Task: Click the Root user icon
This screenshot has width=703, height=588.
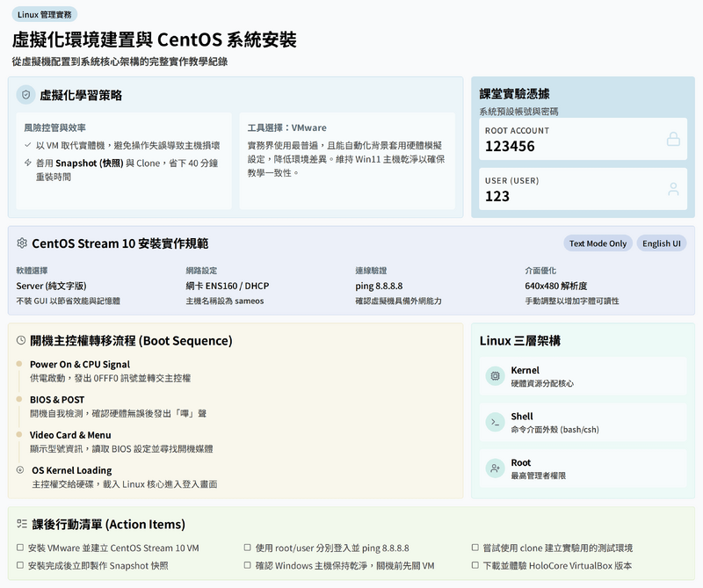Action: 495,468
